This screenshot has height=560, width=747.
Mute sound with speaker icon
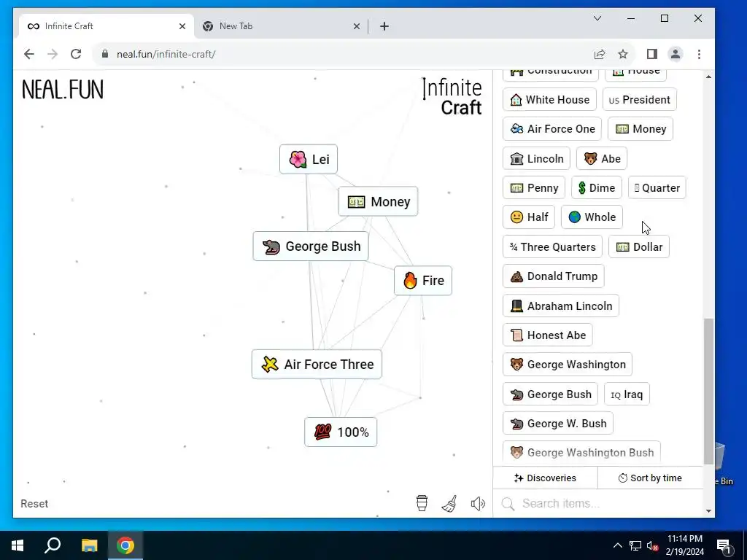pyautogui.click(x=478, y=503)
